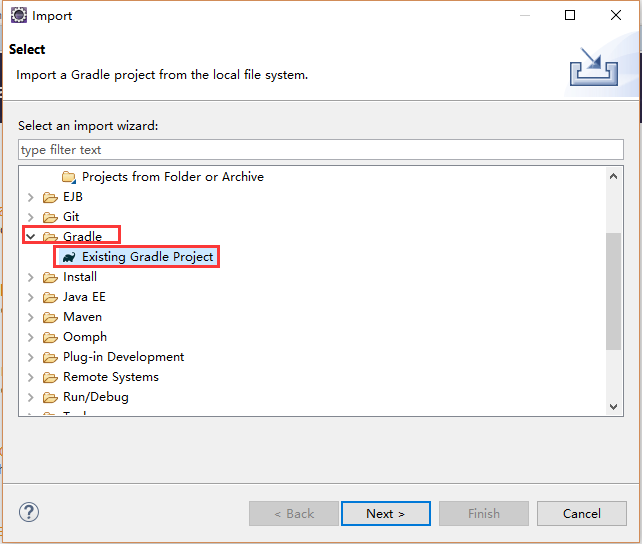Click the help question mark icon
Image resolution: width=642 pixels, height=544 pixels.
pyautogui.click(x=29, y=513)
